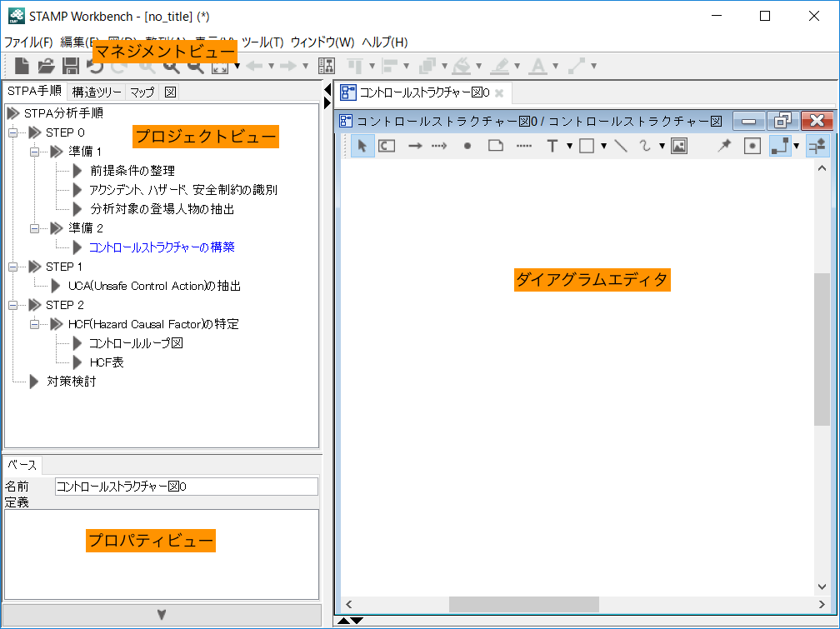Select the Text tool T icon

(552, 146)
